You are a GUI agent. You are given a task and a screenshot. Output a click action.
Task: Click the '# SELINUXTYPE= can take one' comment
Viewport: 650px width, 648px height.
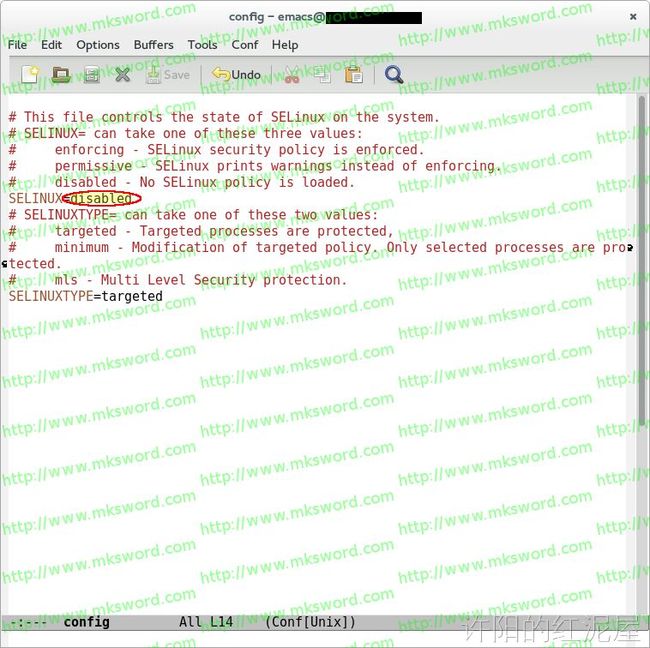pyautogui.click(x=193, y=215)
